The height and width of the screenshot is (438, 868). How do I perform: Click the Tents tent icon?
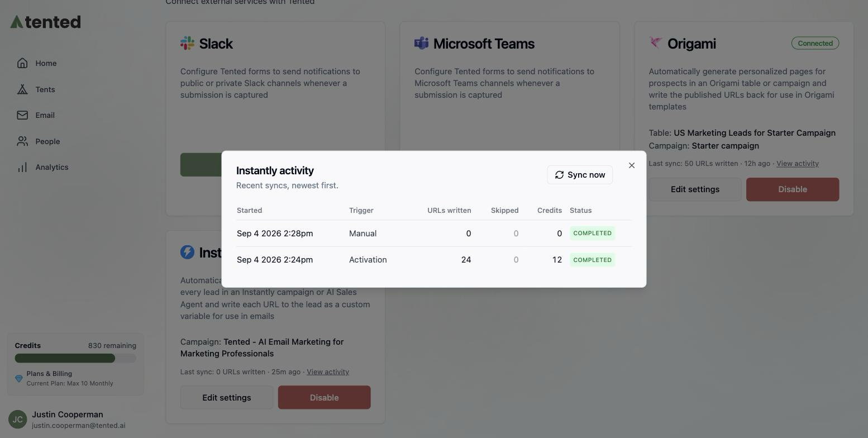22,89
